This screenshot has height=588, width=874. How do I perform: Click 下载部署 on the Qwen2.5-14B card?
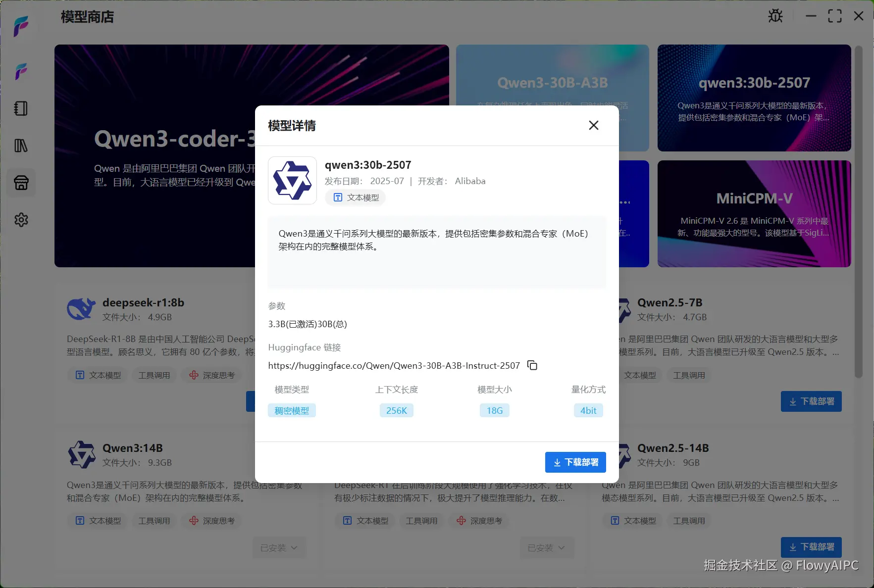pyautogui.click(x=811, y=547)
